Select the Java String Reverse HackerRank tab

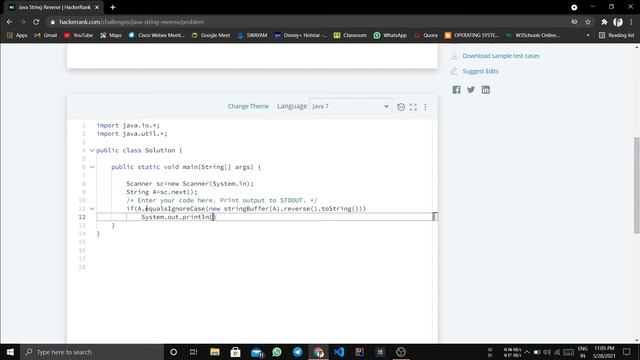pos(53,7)
